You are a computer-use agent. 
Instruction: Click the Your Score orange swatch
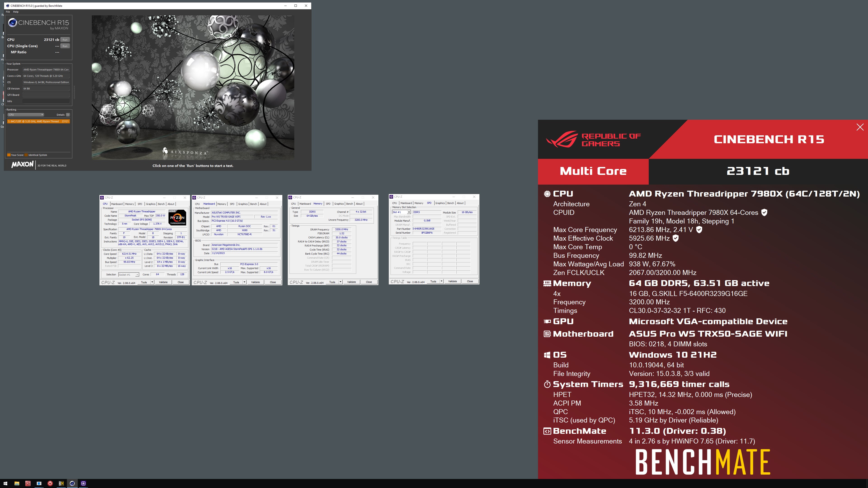pos(9,155)
